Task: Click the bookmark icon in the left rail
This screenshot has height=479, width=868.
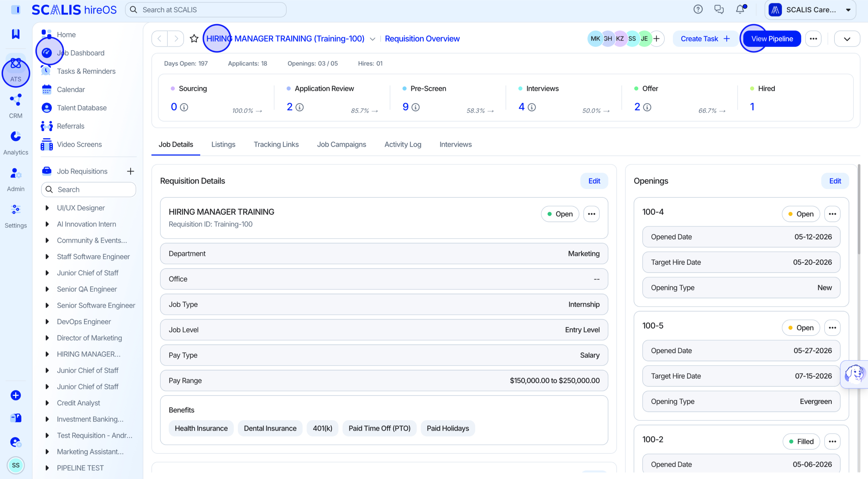Action: [x=16, y=34]
